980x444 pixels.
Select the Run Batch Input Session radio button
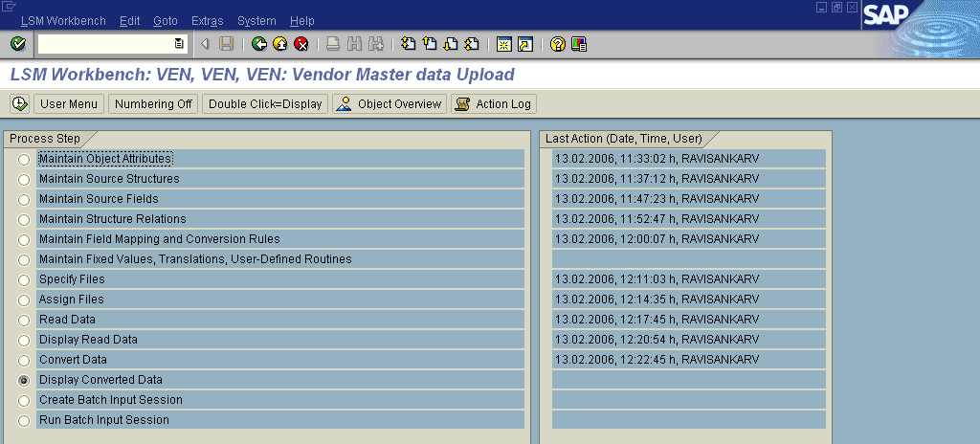point(24,421)
